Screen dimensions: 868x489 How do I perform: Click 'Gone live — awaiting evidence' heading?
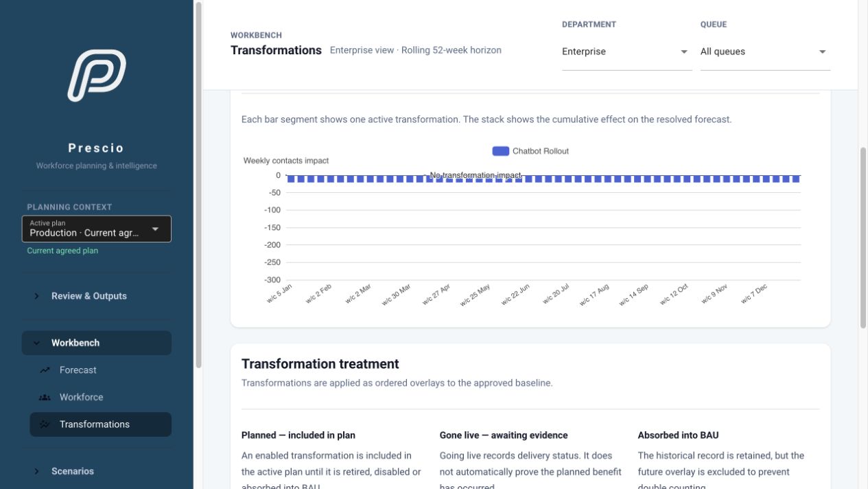coord(504,435)
